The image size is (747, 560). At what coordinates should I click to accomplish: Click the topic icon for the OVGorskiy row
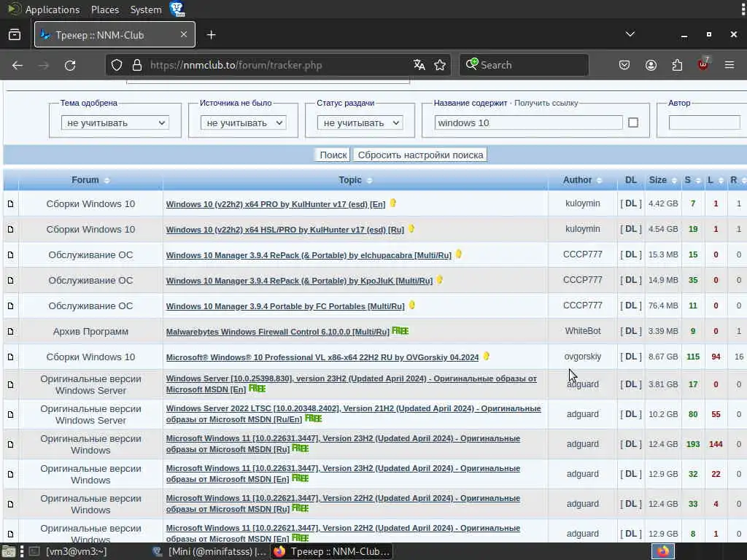[10, 357]
